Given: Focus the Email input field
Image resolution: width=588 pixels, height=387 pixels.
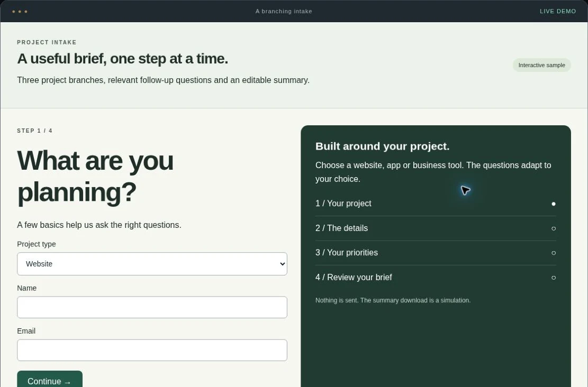Looking at the screenshot, I should [x=152, y=351].
